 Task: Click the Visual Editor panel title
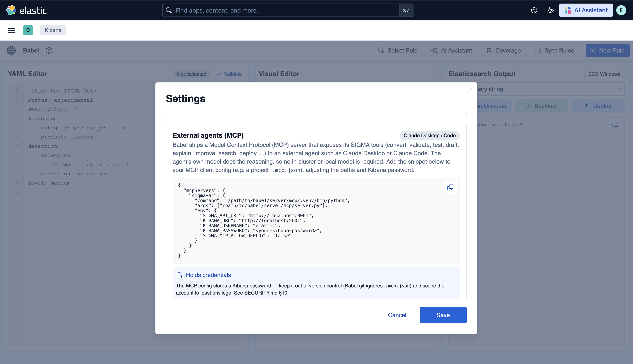pyautogui.click(x=279, y=74)
